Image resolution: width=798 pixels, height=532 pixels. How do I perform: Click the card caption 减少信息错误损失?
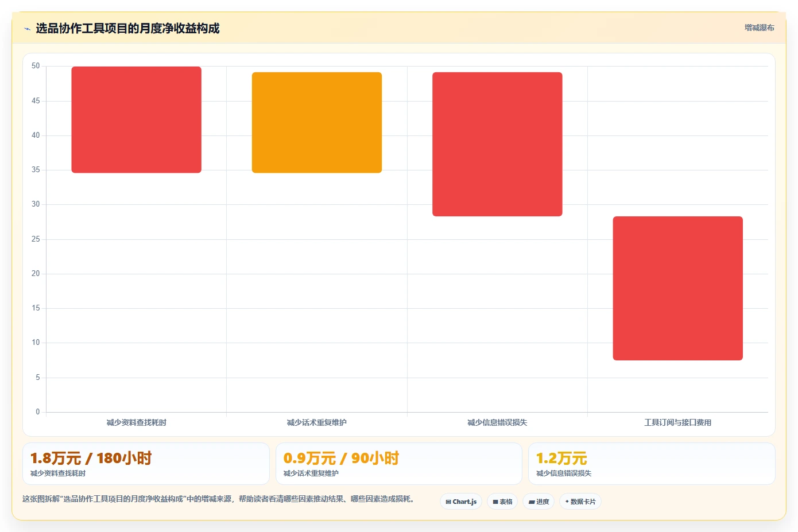564,473
